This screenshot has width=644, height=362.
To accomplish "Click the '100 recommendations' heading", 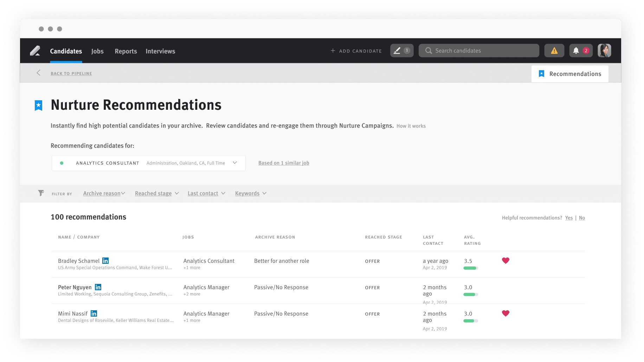I will click(x=89, y=217).
